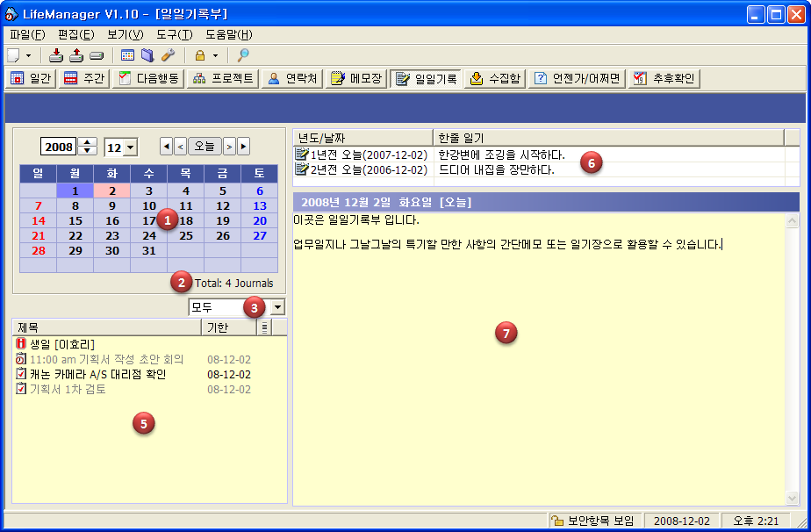Open the 프로젝트 projects view

(x=223, y=79)
